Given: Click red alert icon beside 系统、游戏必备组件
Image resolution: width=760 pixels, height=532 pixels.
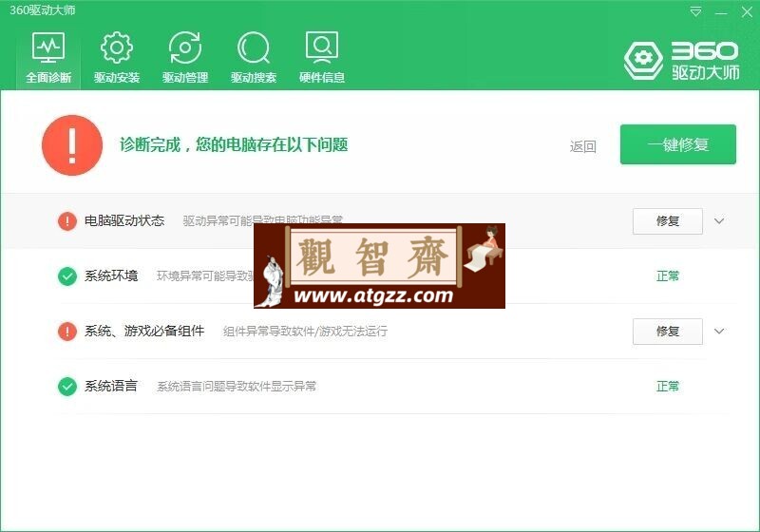Looking at the screenshot, I should click(x=66, y=332).
